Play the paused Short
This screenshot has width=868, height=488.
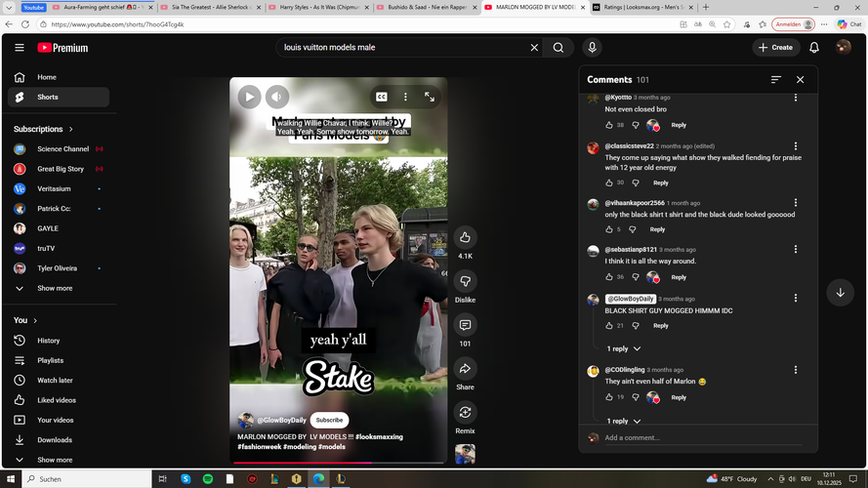tap(249, 97)
